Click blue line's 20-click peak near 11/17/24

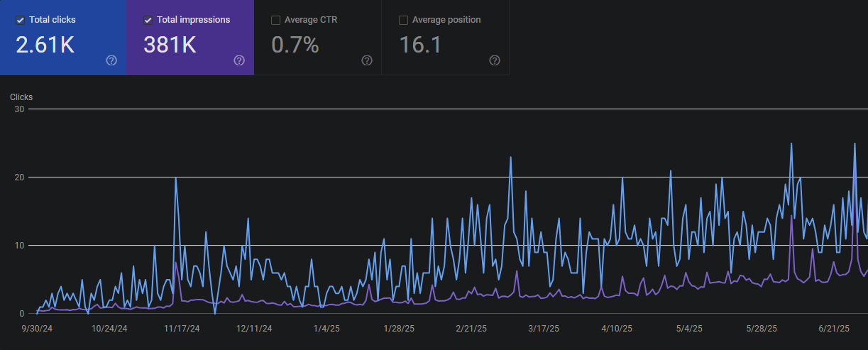coord(175,178)
